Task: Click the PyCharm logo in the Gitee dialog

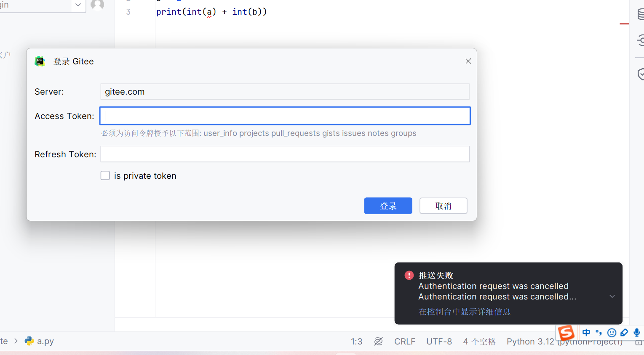Action: coord(40,61)
